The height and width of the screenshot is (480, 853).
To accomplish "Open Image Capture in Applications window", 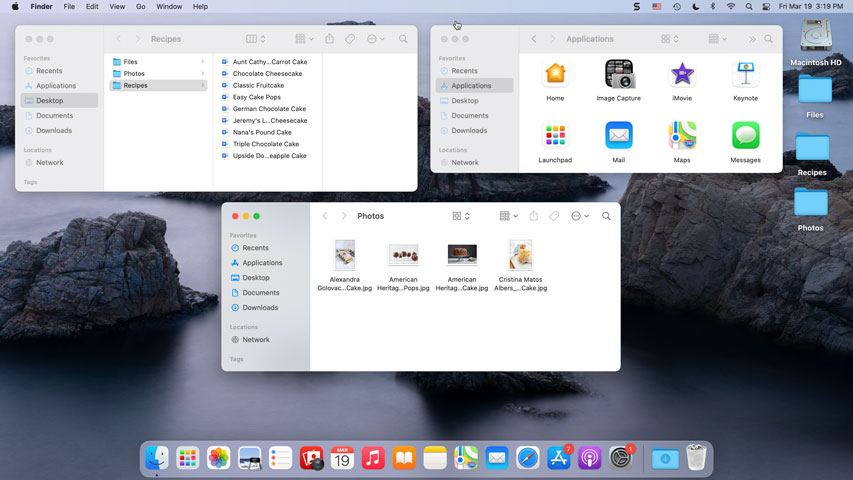I will (619, 74).
